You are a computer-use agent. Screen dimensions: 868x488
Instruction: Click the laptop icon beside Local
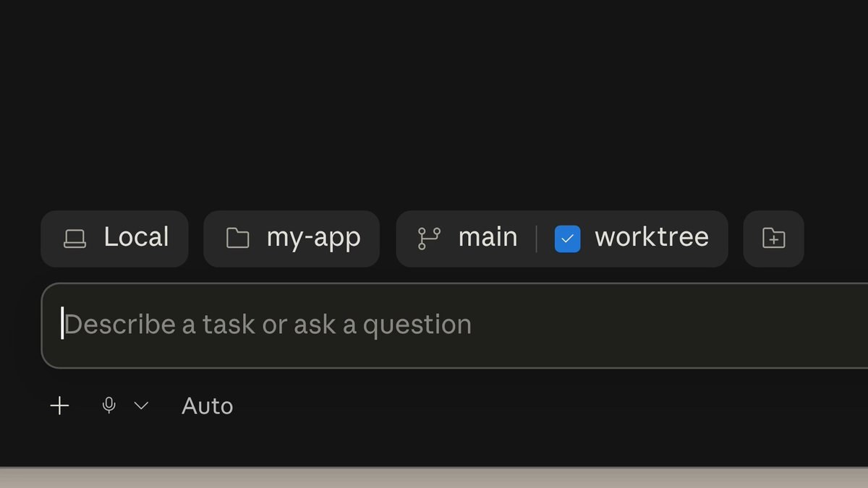(x=75, y=239)
